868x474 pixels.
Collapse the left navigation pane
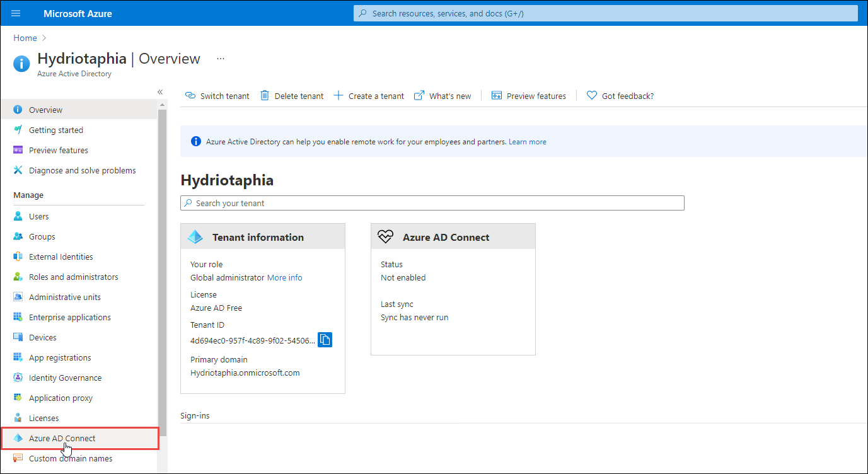point(159,92)
